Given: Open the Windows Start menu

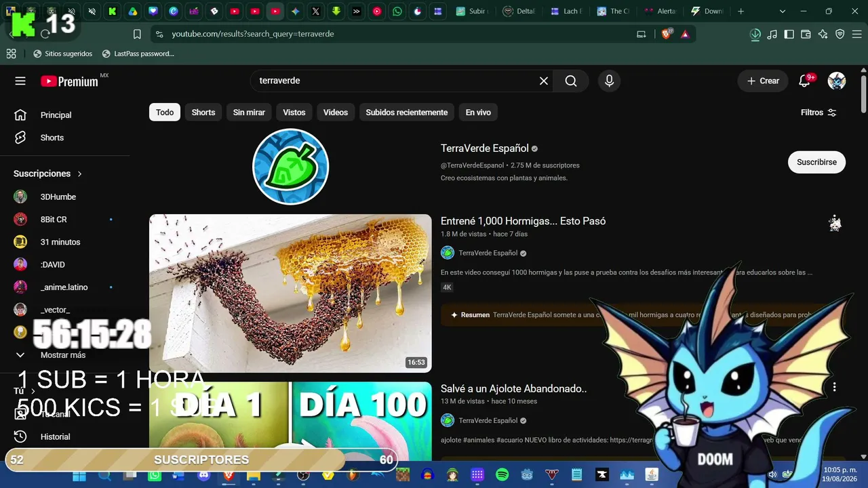Looking at the screenshot, I should point(79,475).
